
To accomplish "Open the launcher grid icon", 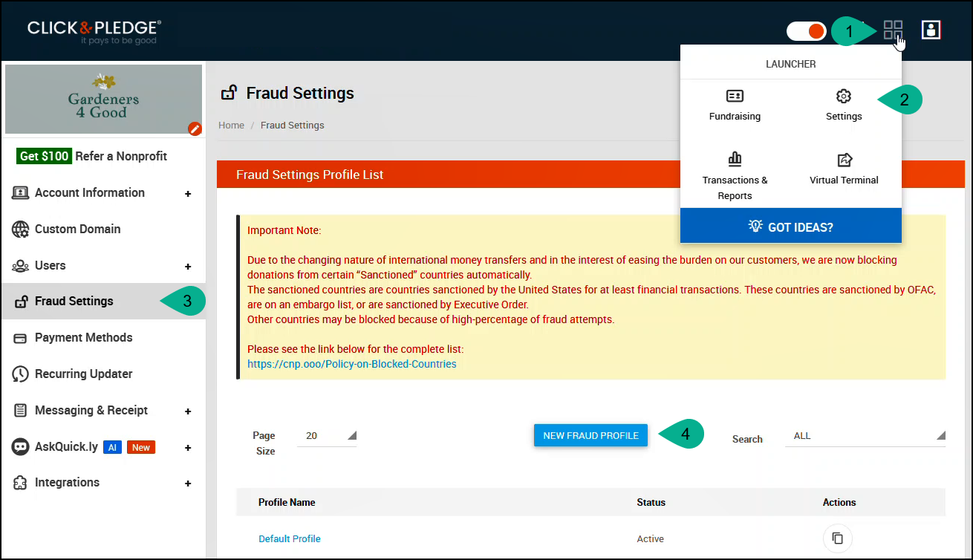I will click(893, 30).
